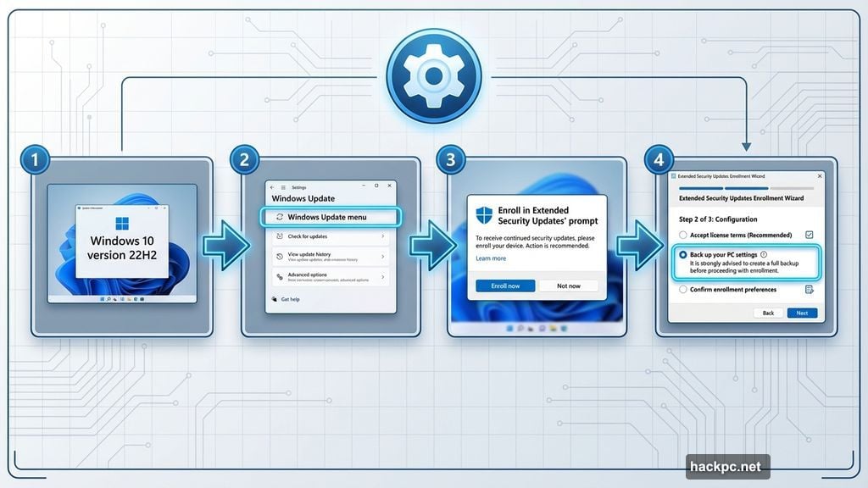Viewport: 868px width, 488px height.
Task: Click the gear icon at the top
Action: pos(434,75)
